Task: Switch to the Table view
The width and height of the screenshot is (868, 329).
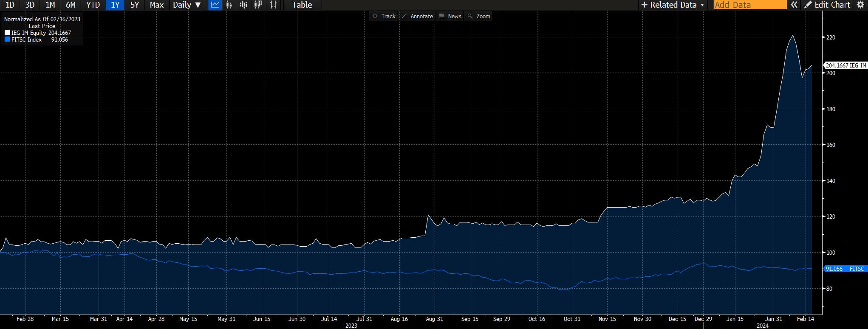Action: tap(302, 5)
